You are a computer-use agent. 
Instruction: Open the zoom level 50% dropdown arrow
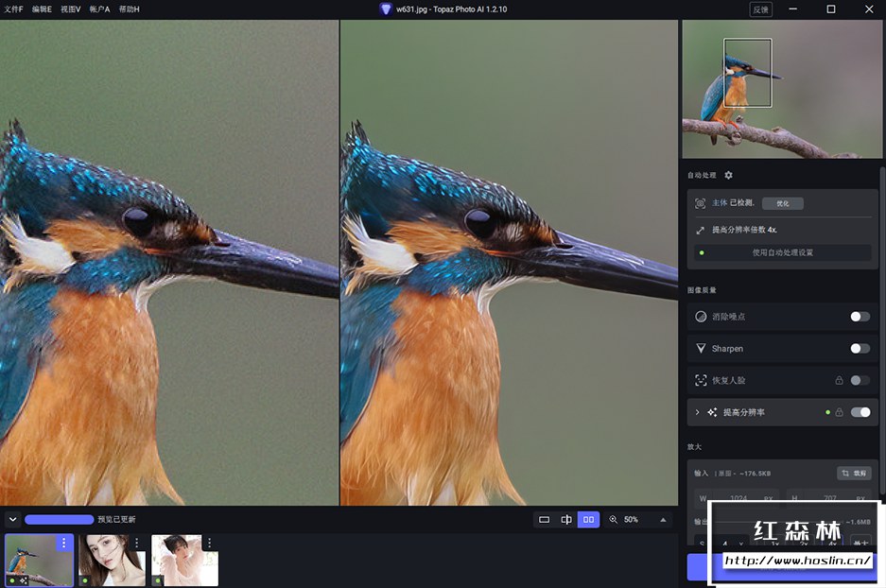click(x=663, y=520)
